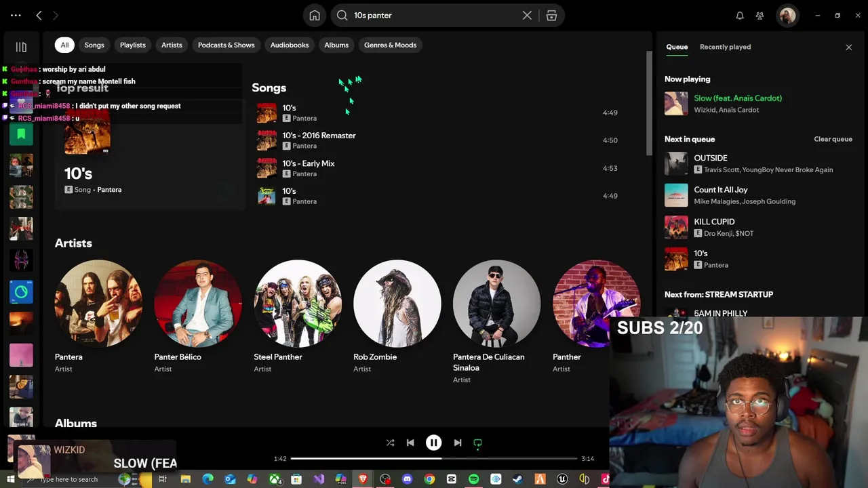Open Microsoft Edge from the taskbar
This screenshot has width=868, height=488.
[208, 479]
